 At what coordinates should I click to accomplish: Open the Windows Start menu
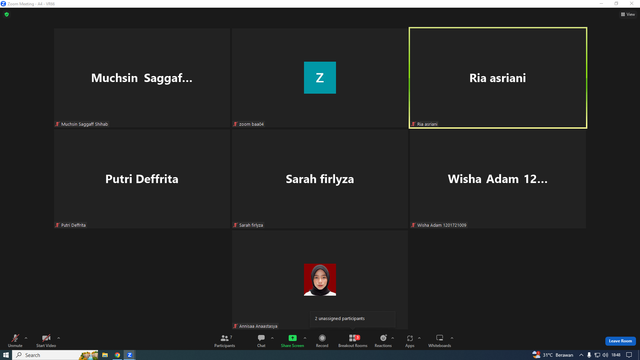pyautogui.click(x=6, y=355)
